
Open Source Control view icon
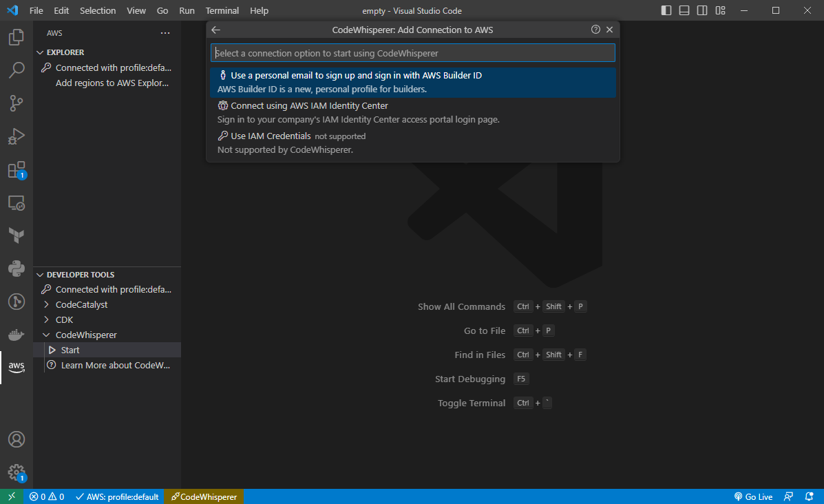pos(17,103)
